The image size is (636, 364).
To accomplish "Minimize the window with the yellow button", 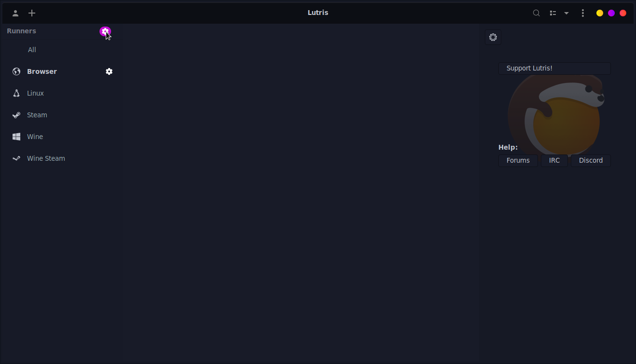I will pyautogui.click(x=600, y=13).
